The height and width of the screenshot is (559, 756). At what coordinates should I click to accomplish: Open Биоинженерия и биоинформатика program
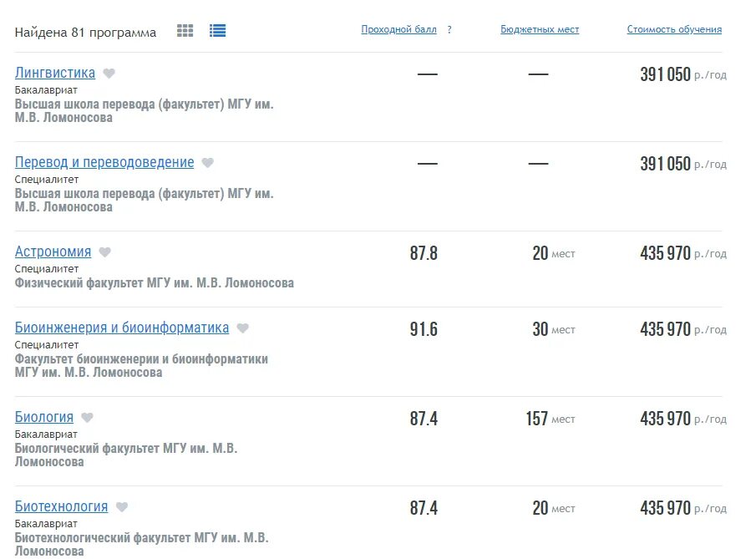[x=122, y=328]
